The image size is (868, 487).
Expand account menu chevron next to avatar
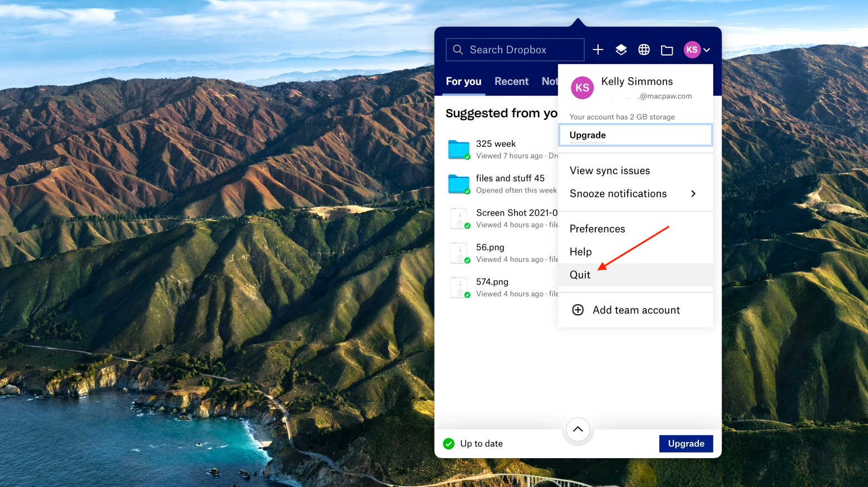(707, 51)
